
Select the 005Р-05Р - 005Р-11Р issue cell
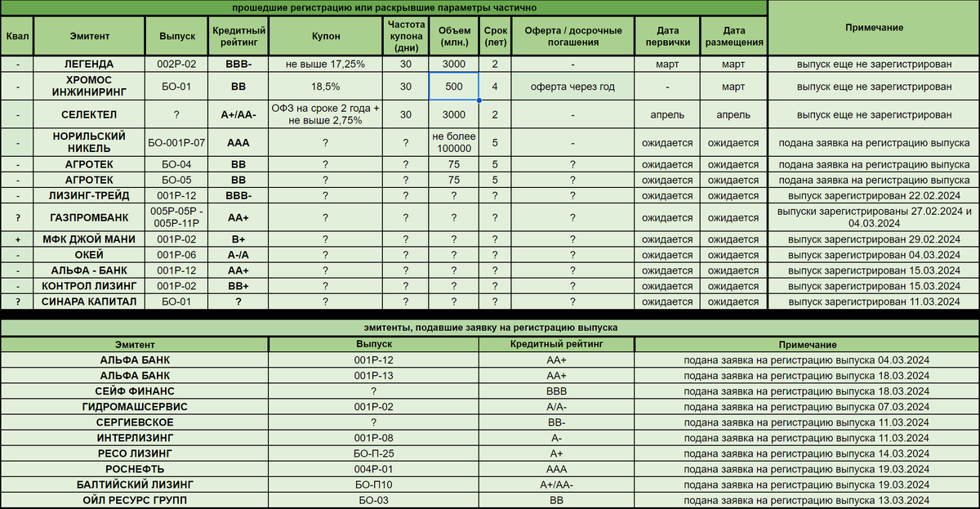[176, 217]
